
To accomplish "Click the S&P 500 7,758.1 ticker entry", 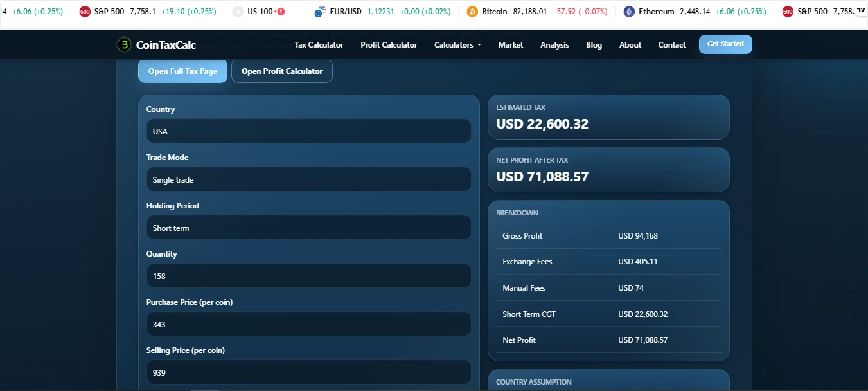I will (146, 12).
